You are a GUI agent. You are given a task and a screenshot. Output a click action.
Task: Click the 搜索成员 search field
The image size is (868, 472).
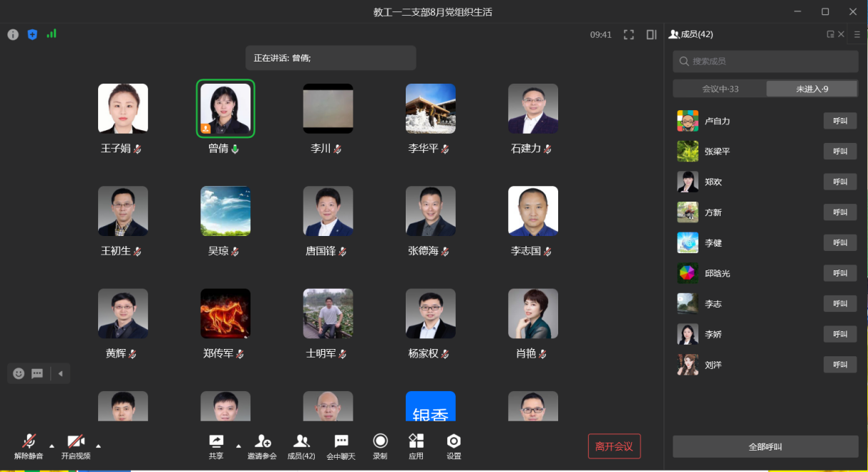click(766, 62)
